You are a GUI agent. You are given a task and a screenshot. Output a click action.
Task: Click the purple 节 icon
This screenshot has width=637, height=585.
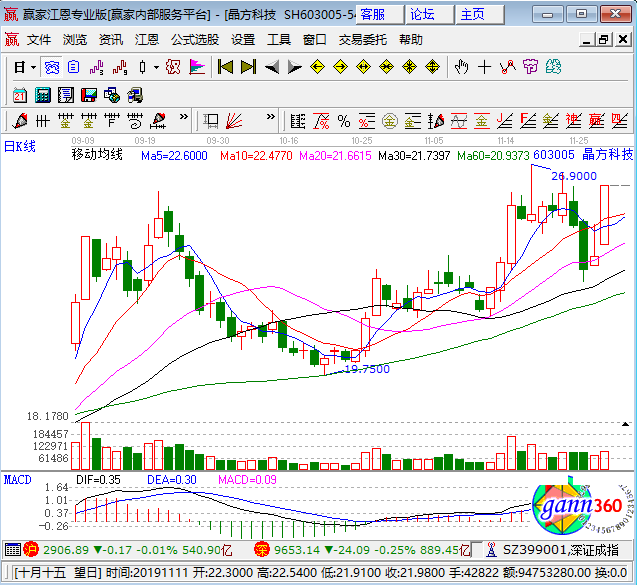pos(531,67)
